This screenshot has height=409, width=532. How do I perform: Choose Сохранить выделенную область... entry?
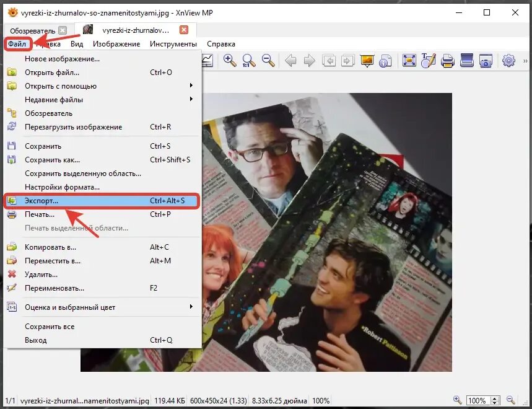point(102,173)
